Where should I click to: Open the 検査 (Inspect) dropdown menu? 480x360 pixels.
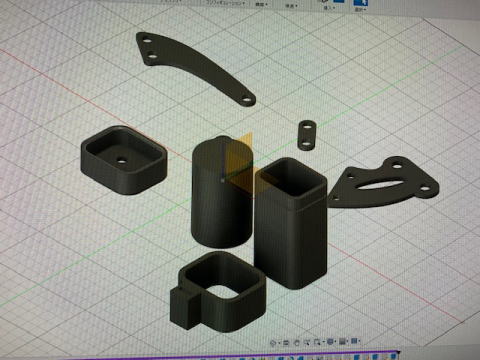pos(291,6)
